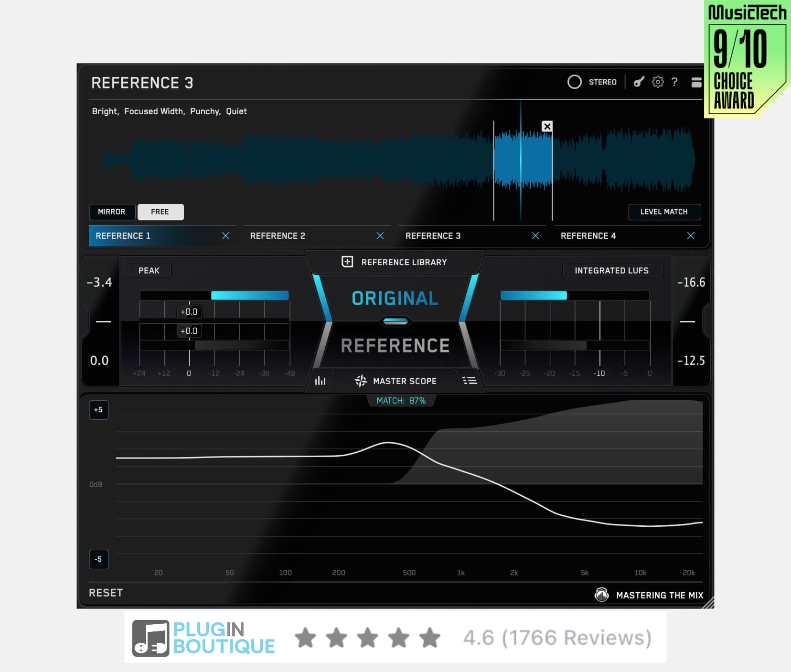
Task: Select the list view icon right of Master Scope
Action: click(x=470, y=381)
